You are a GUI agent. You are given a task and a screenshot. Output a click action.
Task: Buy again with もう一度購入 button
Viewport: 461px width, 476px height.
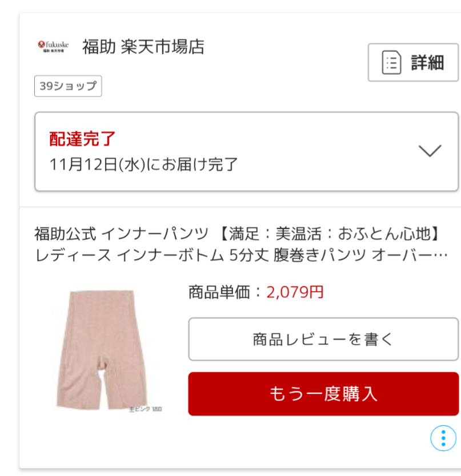[x=323, y=394]
